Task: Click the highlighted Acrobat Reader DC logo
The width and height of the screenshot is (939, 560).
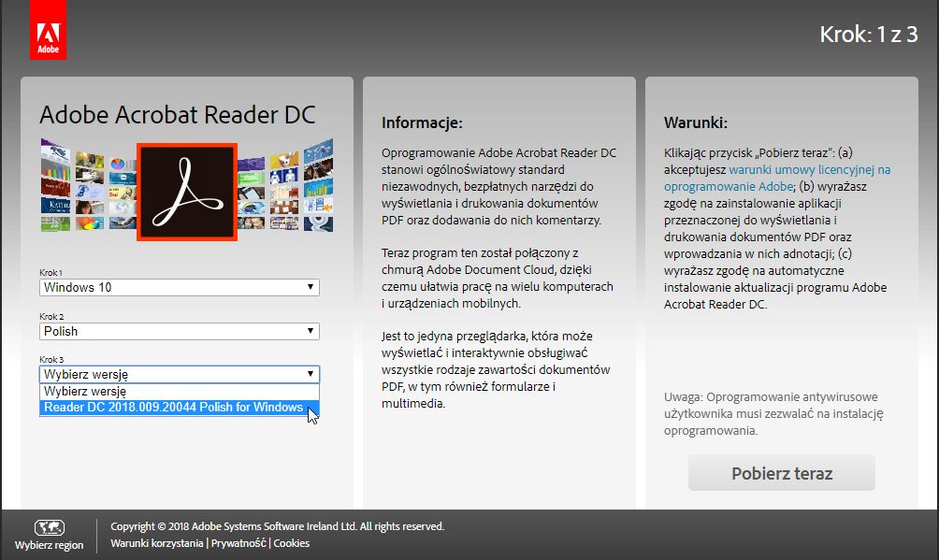Action: [185, 191]
